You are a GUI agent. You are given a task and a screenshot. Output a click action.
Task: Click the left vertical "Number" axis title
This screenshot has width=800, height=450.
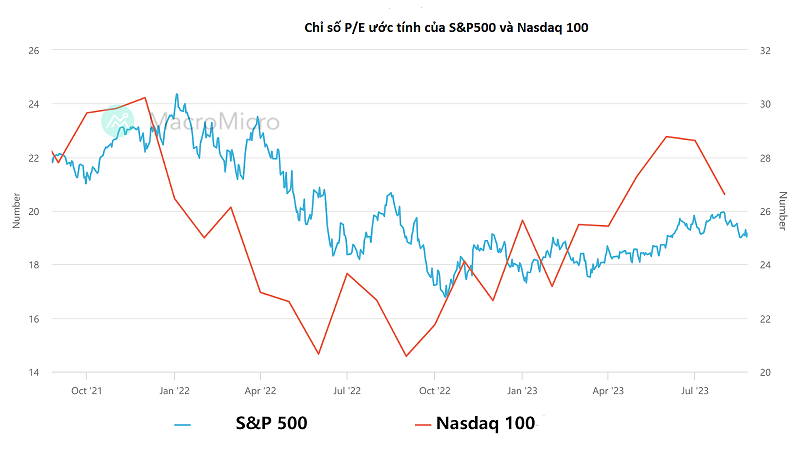[17, 211]
